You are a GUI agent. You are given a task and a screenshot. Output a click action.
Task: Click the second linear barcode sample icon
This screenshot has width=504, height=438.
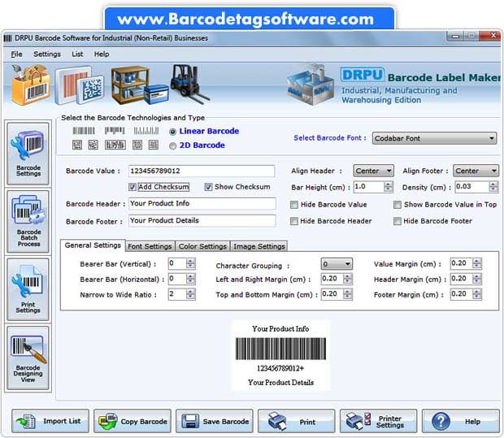coord(115,131)
